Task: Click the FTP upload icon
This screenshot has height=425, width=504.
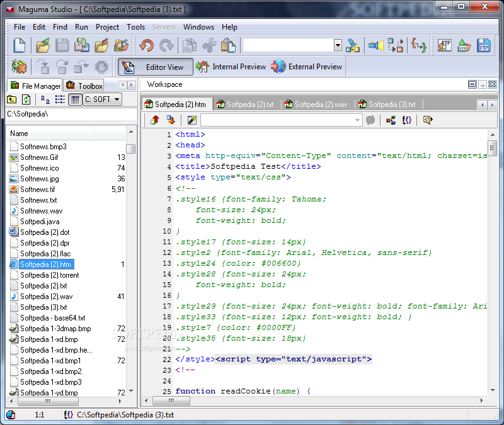Action: click(464, 45)
